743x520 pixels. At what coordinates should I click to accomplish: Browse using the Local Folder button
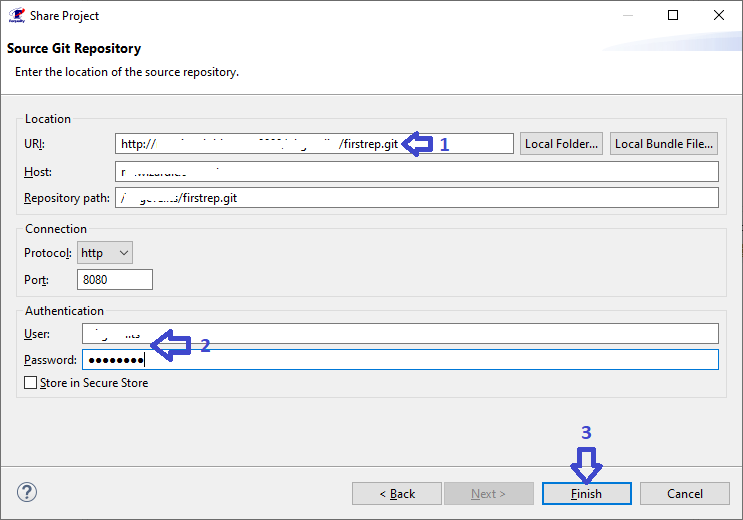coord(561,144)
